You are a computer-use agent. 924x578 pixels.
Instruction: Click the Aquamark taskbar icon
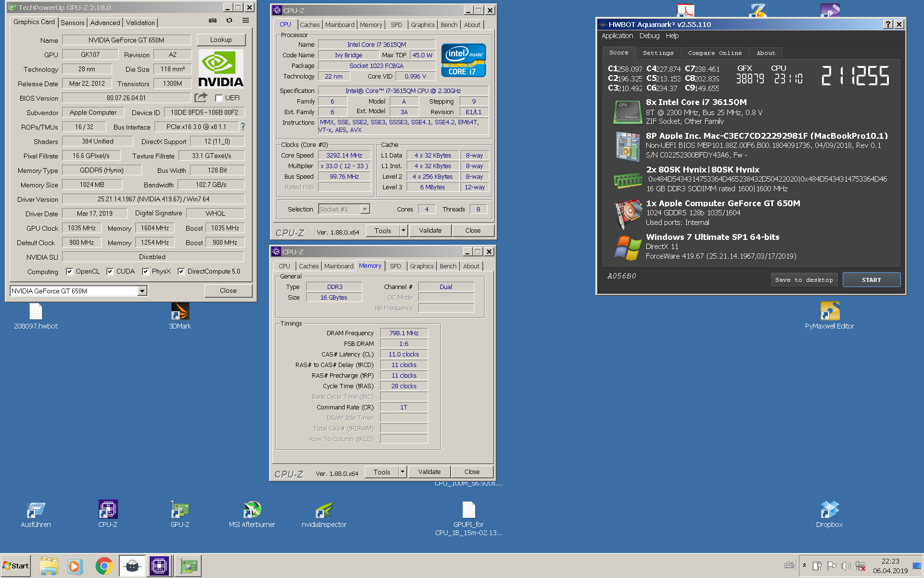click(x=132, y=566)
